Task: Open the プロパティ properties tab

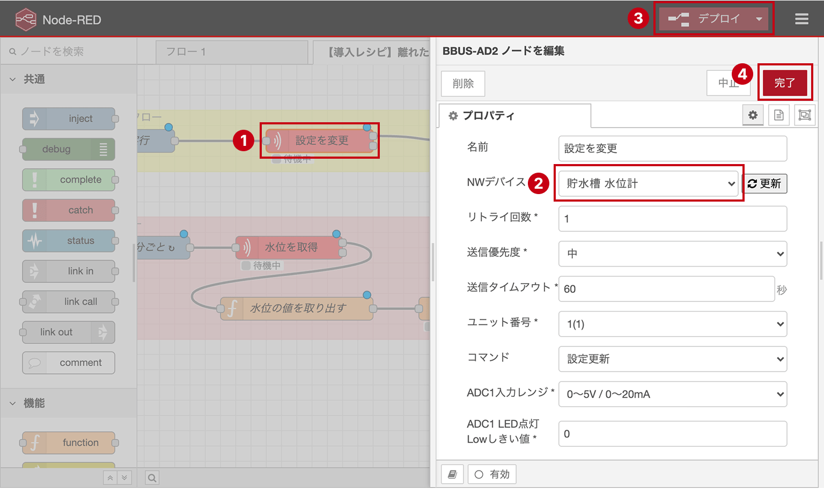Action: pyautogui.click(x=515, y=116)
